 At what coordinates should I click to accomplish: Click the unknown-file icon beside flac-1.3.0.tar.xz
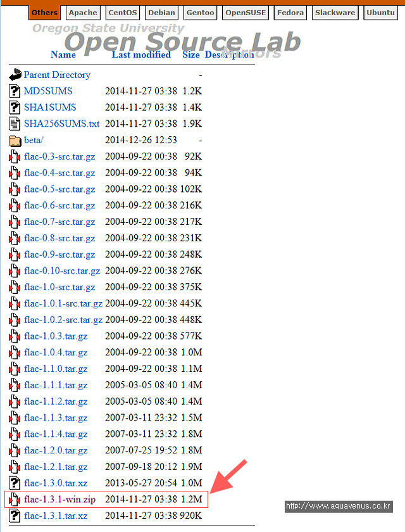coord(14,483)
